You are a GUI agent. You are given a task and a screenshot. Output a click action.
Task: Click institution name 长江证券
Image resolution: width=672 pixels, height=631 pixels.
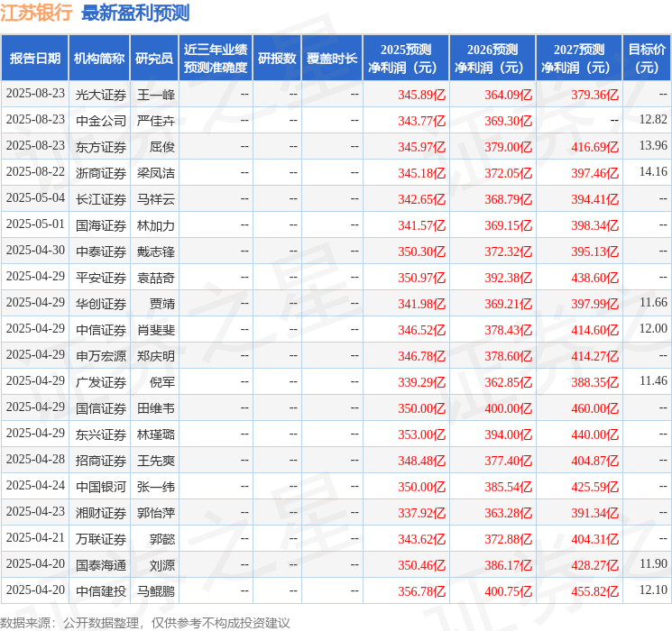point(101,199)
